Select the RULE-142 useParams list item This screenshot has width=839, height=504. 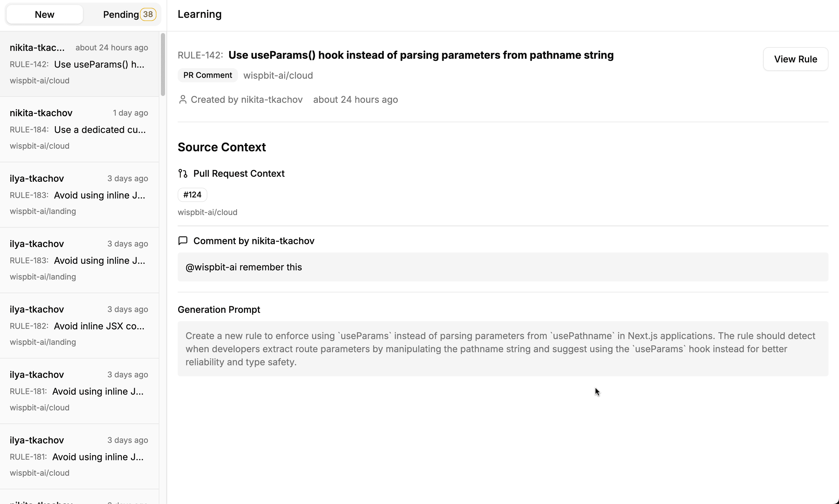tap(79, 64)
